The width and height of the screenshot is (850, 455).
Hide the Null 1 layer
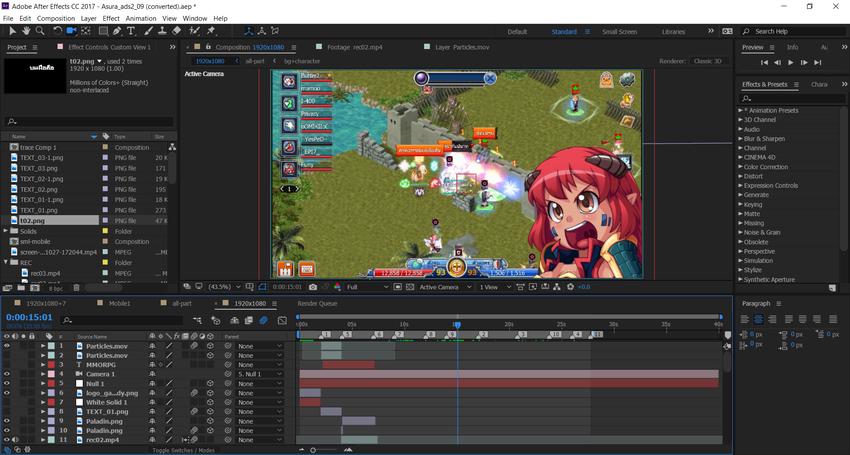(7, 383)
